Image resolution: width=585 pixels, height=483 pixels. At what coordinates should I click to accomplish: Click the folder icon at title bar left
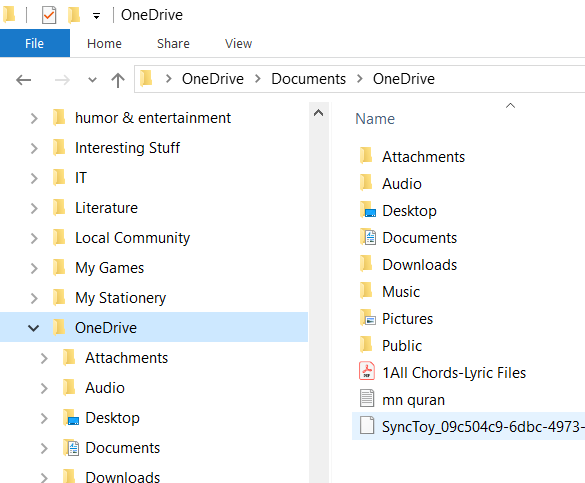[9, 15]
